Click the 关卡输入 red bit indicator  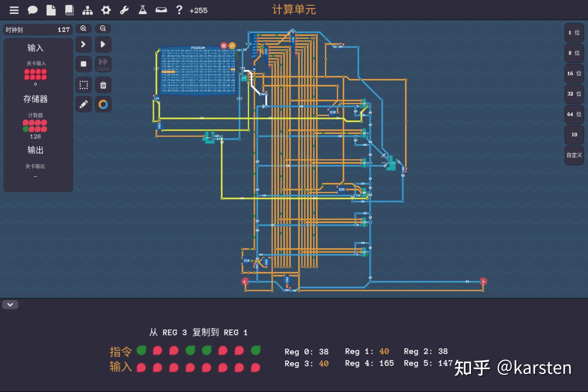click(x=35, y=74)
